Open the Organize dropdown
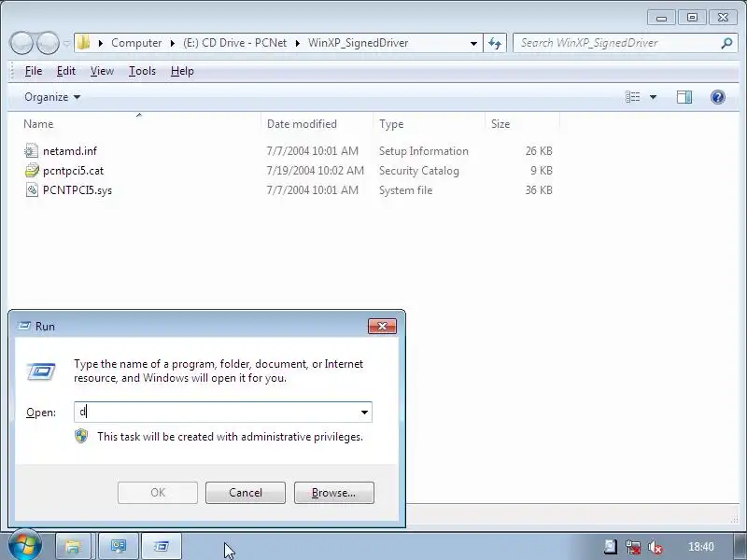This screenshot has width=747, height=560. point(52,97)
